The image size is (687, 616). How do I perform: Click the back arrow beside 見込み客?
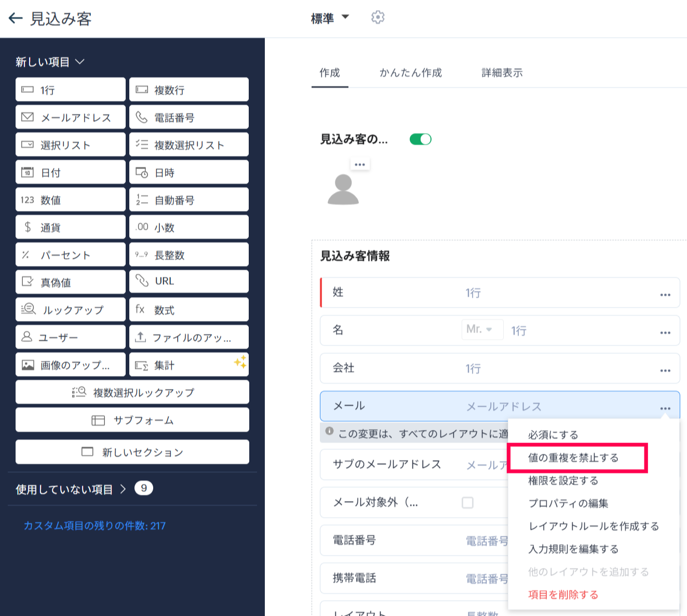pos(16,19)
